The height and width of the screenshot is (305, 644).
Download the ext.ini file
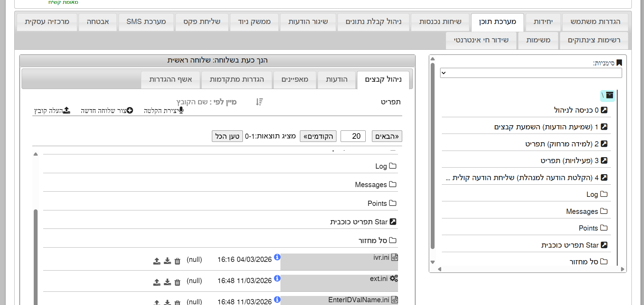(167, 282)
